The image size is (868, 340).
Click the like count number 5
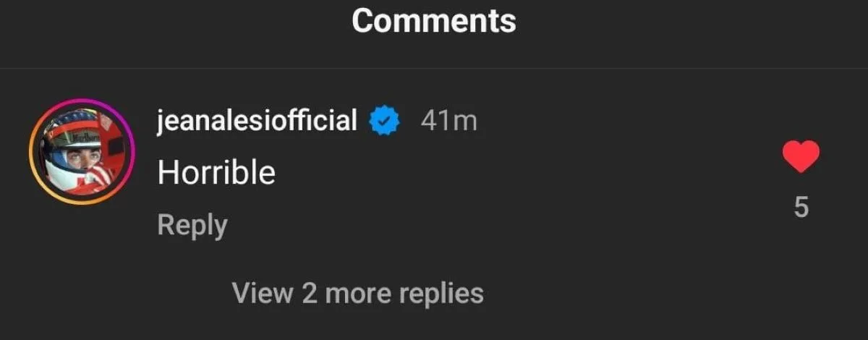pyautogui.click(x=801, y=208)
